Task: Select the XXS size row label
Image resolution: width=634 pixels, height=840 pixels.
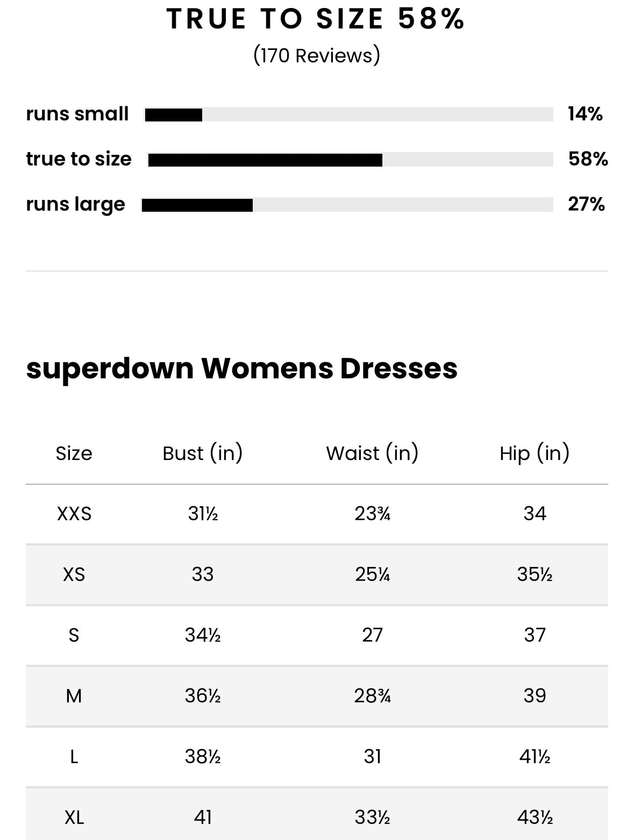Action: [74, 514]
